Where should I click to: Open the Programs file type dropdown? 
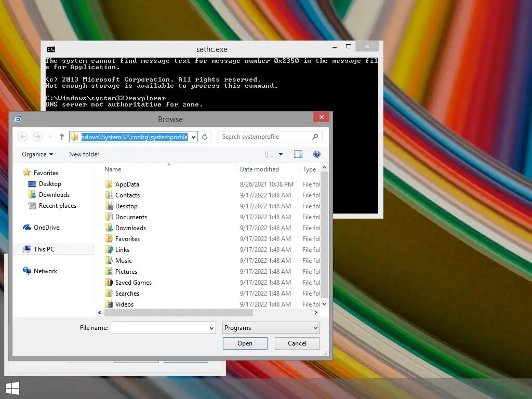point(271,328)
